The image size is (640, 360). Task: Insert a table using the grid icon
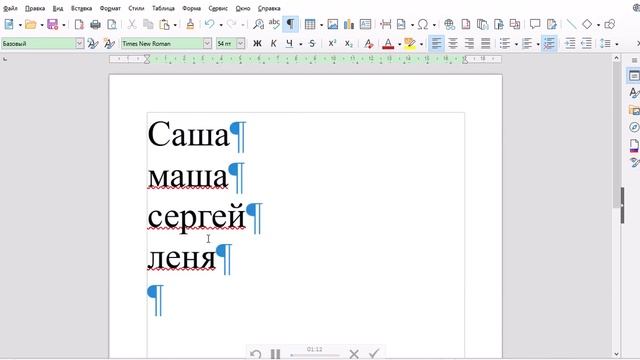[x=310, y=24]
